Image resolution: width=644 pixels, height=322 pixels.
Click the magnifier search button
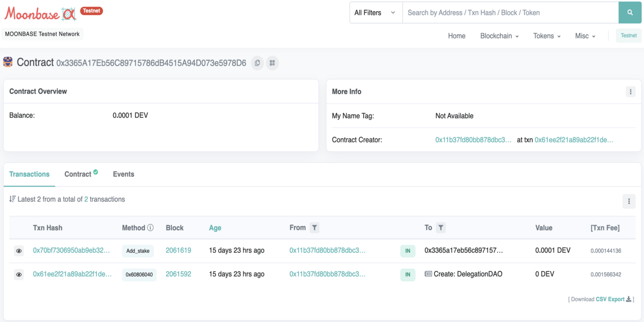point(630,13)
